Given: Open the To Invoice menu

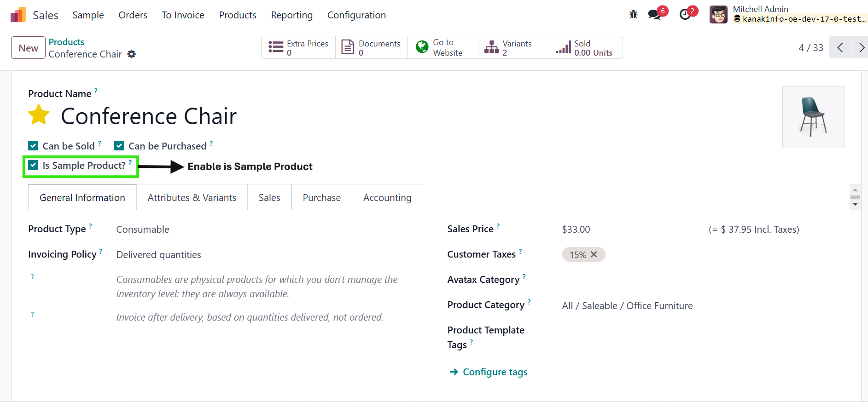Looking at the screenshot, I should click(x=183, y=15).
